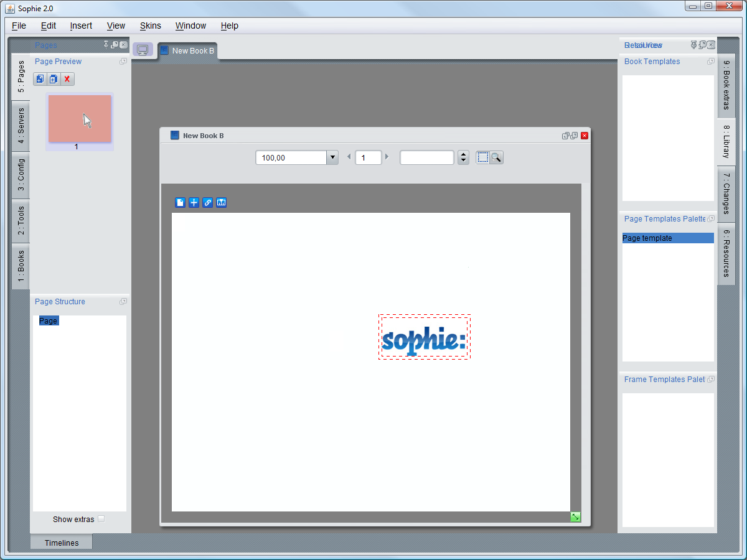Screen dimensions: 747x560
Task: Click the white page halo icon above the page
Action: 181,202
